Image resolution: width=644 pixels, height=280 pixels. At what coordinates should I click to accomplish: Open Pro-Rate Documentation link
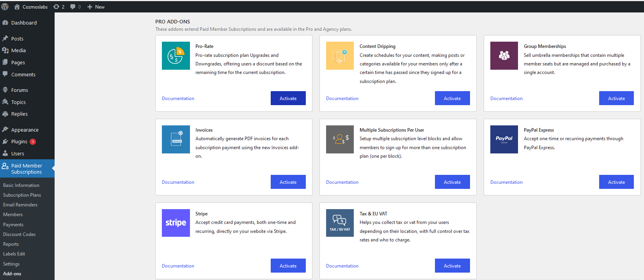(178, 99)
